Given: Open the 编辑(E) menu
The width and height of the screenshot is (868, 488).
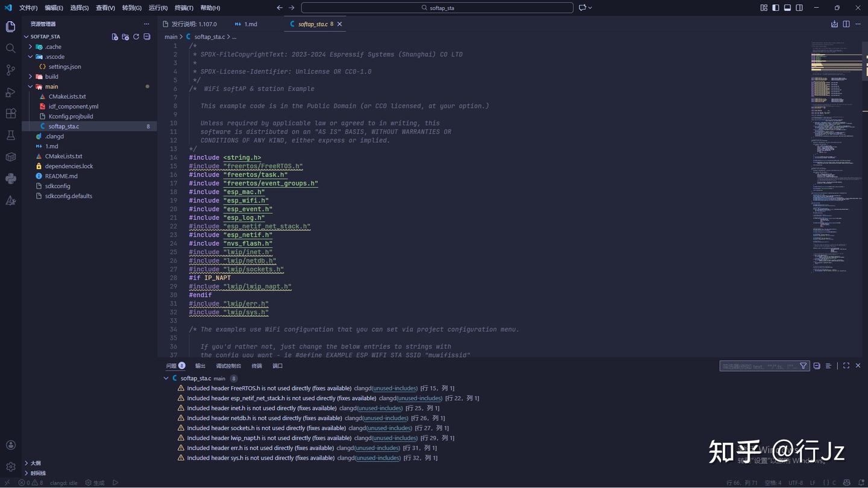Looking at the screenshot, I should pyautogui.click(x=54, y=8).
